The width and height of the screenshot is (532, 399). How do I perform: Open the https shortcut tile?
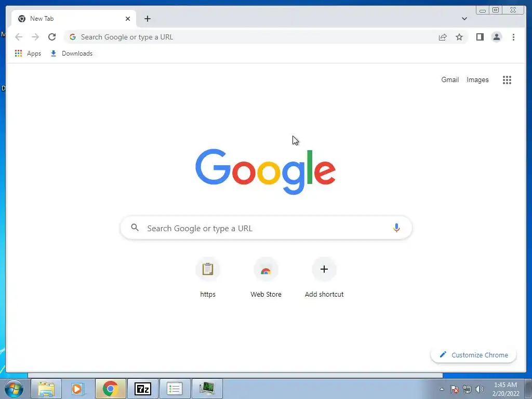click(x=208, y=277)
